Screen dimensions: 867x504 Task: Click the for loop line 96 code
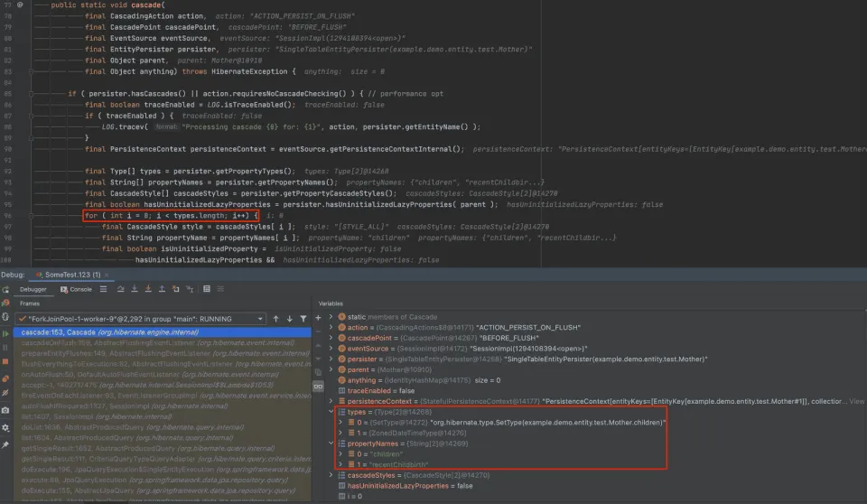tap(171, 216)
